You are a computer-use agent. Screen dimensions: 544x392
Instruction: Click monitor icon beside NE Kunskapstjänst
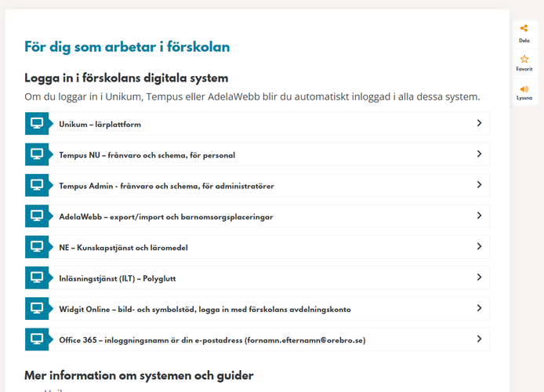[x=37, y=247]
